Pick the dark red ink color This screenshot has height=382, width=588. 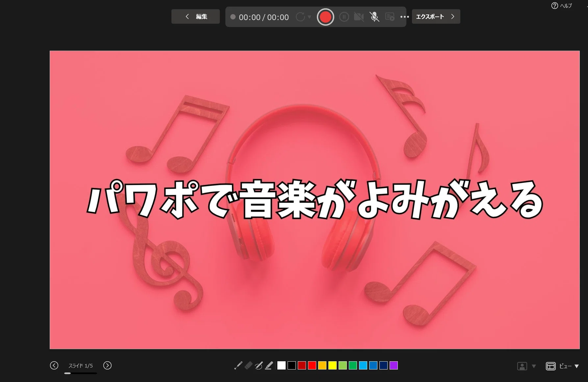(302, 366)
